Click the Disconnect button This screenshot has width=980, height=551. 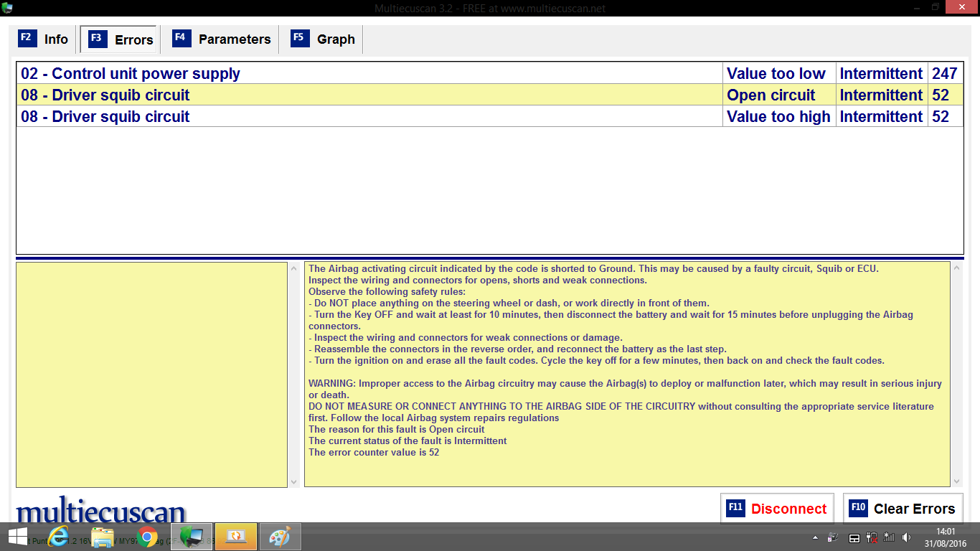[x=777, y=509]
